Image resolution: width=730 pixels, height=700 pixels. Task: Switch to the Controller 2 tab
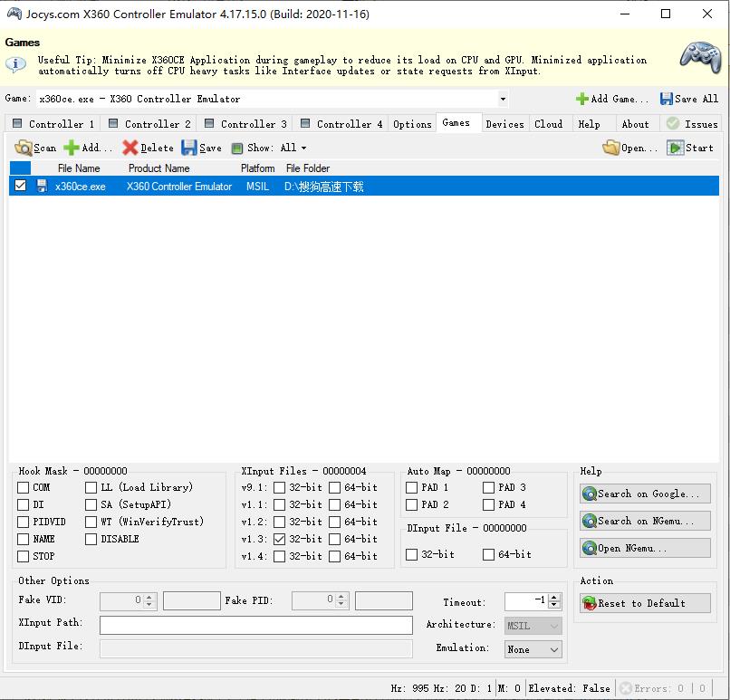pos(150,124)
